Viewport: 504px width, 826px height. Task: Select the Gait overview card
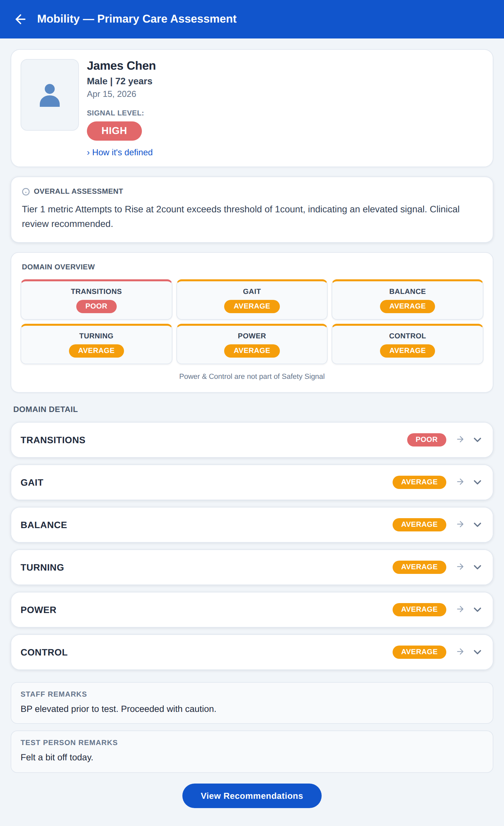pyautogui.click(x=252, y=299)
